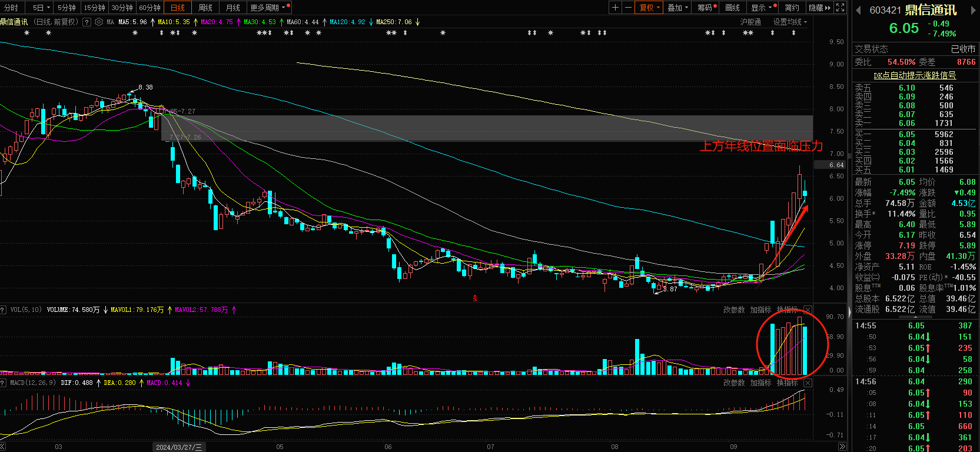The height and width of the screenshot is (452, 980).
Task: Switch to 月线 monthly tab
Action: (232, 8)
